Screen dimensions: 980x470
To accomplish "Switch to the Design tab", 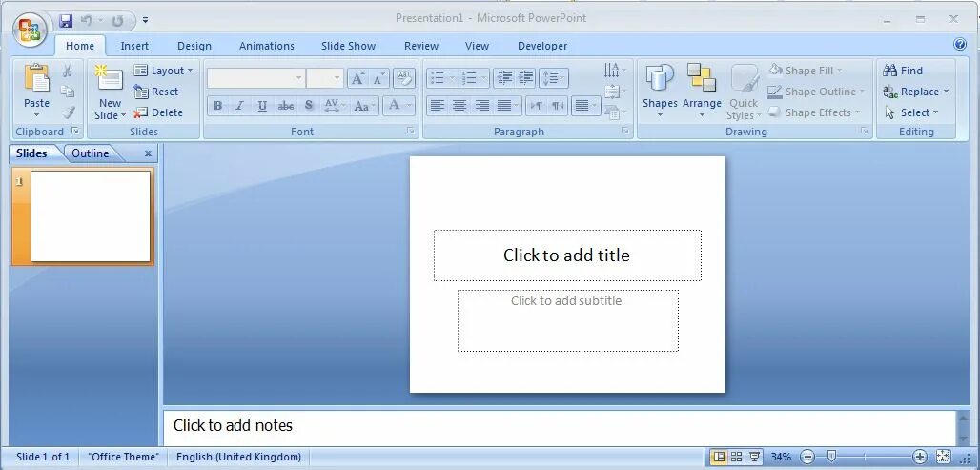I will [x=194, y=46].
